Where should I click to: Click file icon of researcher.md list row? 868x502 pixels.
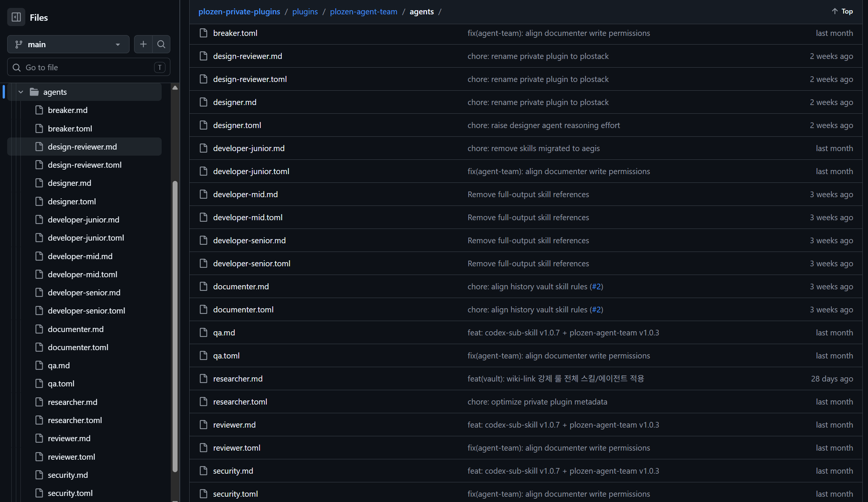203,378
